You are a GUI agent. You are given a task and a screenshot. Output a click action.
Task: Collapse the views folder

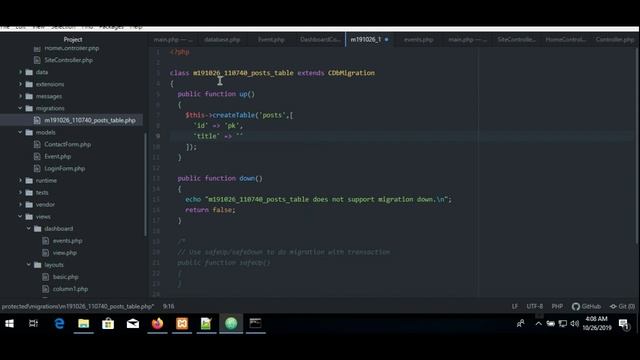pyautogui.click(x=20, y=216)
